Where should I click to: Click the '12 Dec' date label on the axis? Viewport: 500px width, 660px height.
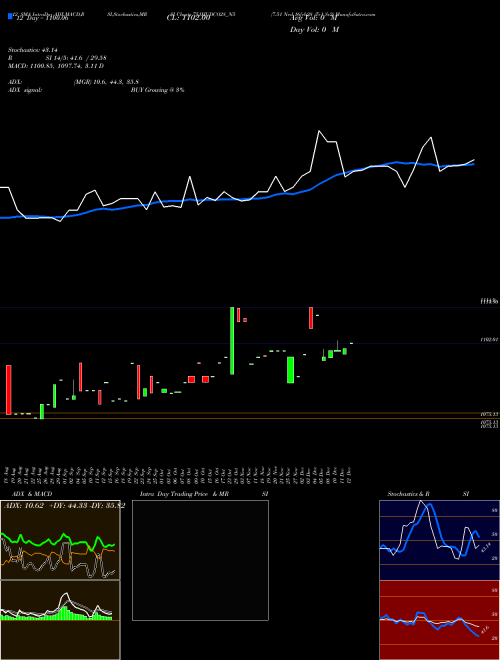pyautogui.click(x=350, y=475)
